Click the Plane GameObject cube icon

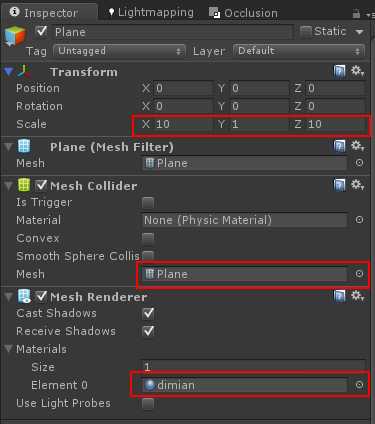pyautogui.click(x=15, y=35)
